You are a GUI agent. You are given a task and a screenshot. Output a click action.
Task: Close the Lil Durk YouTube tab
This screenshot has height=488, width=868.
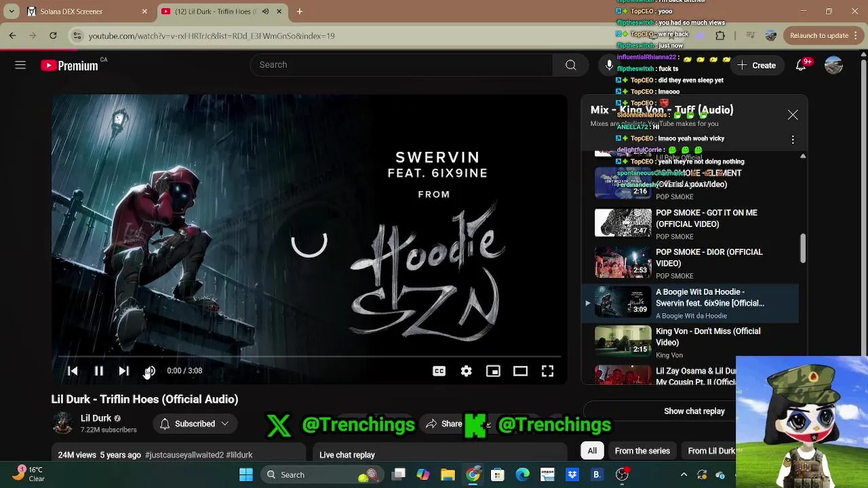click(x=279, y=12)
